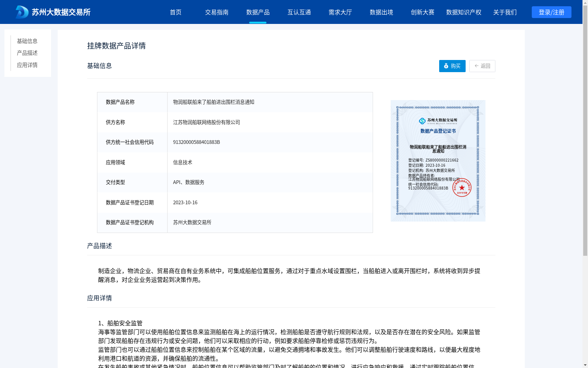Screen dimensions: 588x368
Task: Click the Suzhou Big Data Exchange logo icon
Action: [x=22, y=12]
